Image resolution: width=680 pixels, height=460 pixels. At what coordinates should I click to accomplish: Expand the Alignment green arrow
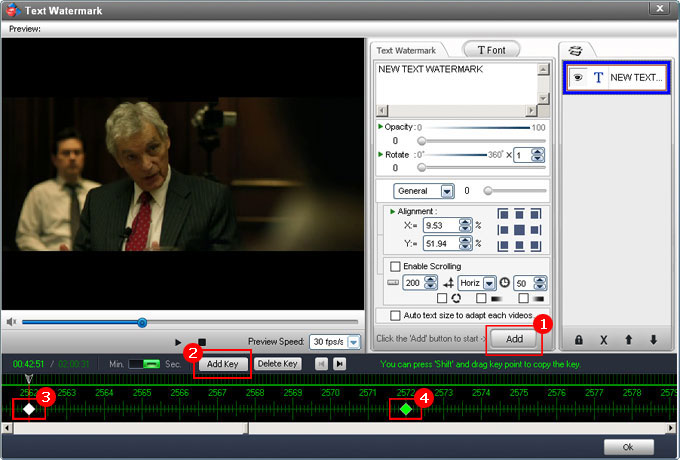click(392, 211)
